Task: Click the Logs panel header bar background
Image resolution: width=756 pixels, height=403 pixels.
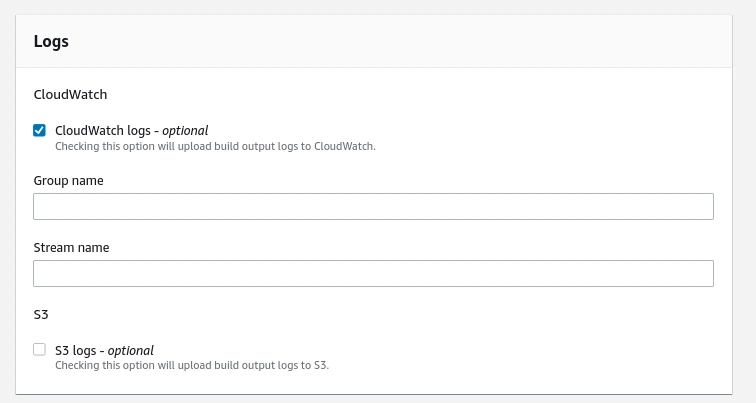Action: 400,42
